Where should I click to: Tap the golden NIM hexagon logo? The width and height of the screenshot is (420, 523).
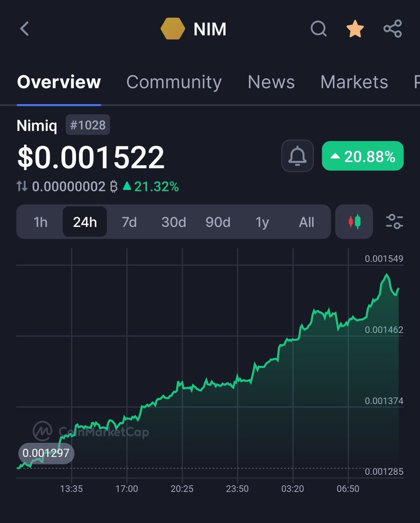(x=173, y=30)
